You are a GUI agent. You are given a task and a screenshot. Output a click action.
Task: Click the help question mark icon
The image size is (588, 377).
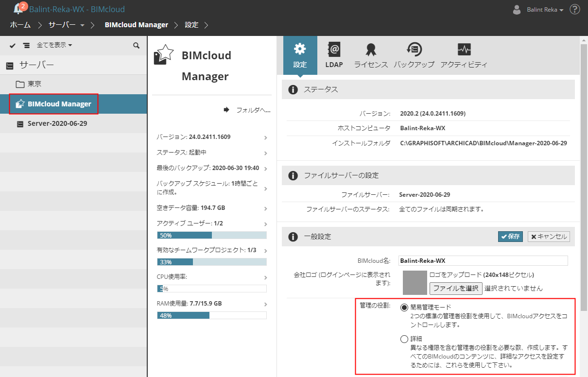pos(575,9)
